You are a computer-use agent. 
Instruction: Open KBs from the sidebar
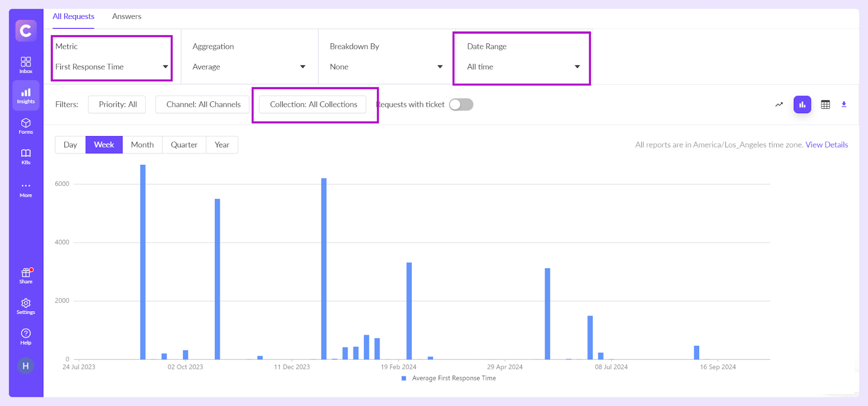tap(26, 156)
